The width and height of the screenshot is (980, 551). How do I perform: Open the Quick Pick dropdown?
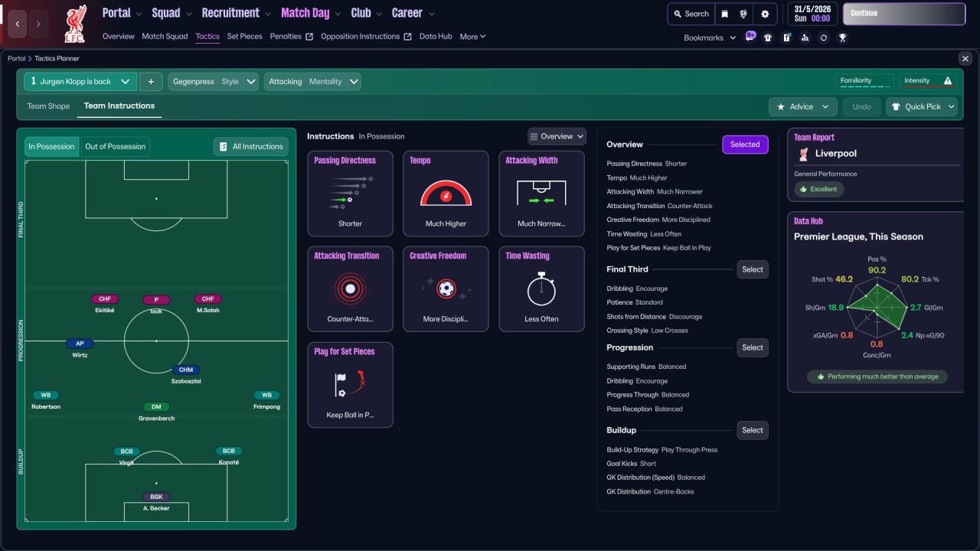(922, 106)
